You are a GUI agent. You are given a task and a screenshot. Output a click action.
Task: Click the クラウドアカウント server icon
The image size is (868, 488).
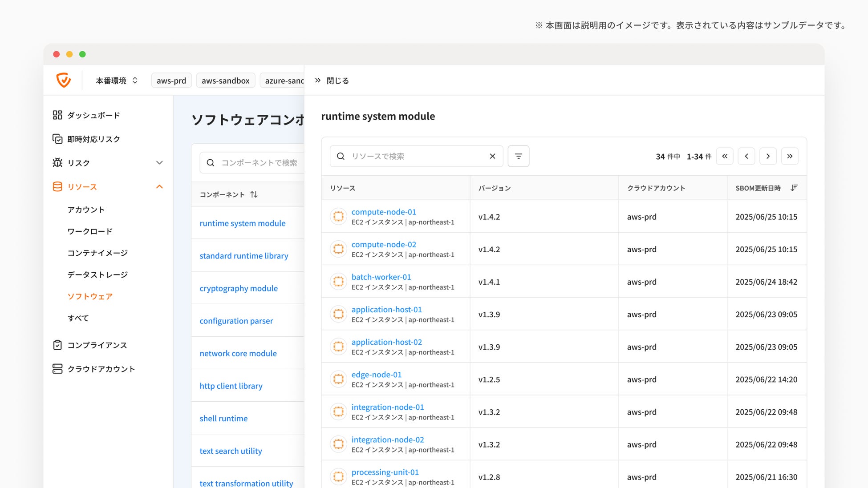pos(57,369)
